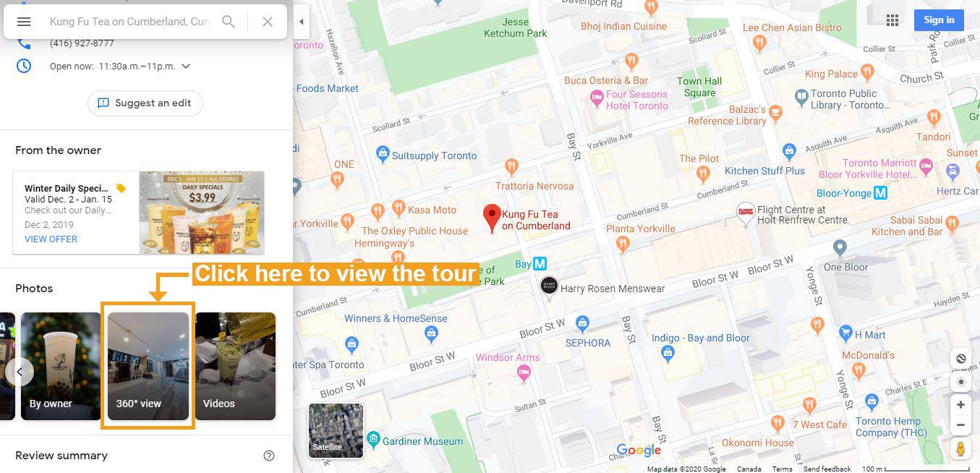Screen dimensions: 980x473
Task: Open the VIEW OFFER link
Action: [x=51, y=239]
